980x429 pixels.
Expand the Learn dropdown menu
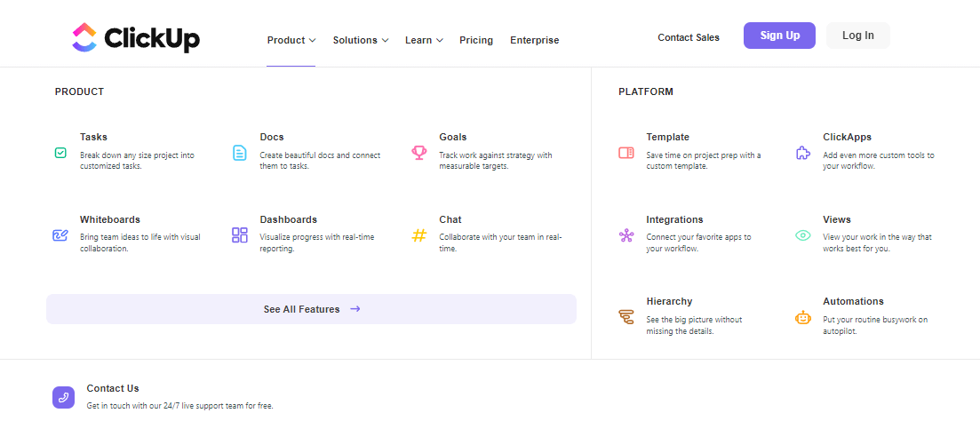pyautogui.click(x=425, y=40)
